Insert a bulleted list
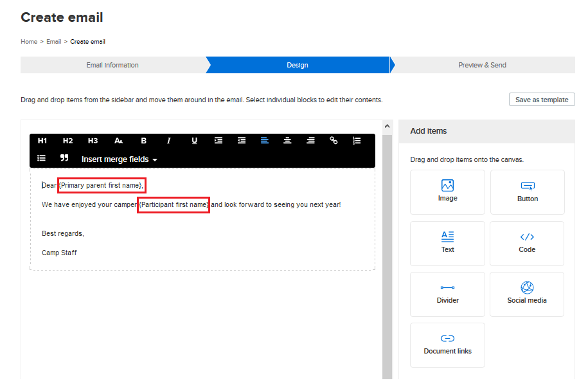This screenshot has width=588, height=385. pyautogui.click(x=42, y=158)
